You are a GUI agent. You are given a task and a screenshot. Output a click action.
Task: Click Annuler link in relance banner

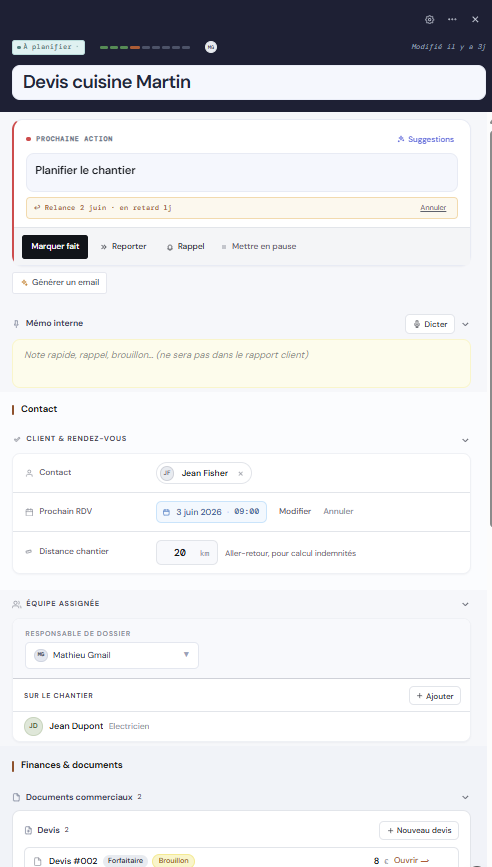(x=433, y=208)
